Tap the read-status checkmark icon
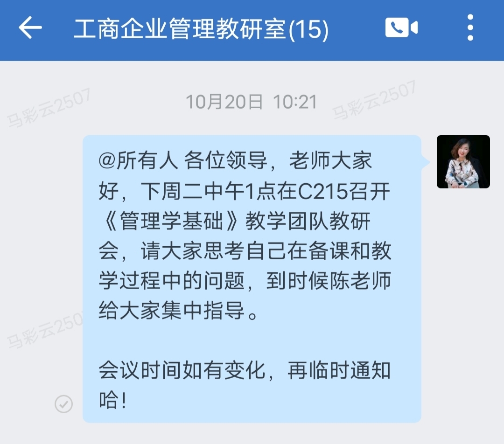The width and height of the screenshot is (504, 444). tap(63, 404)
